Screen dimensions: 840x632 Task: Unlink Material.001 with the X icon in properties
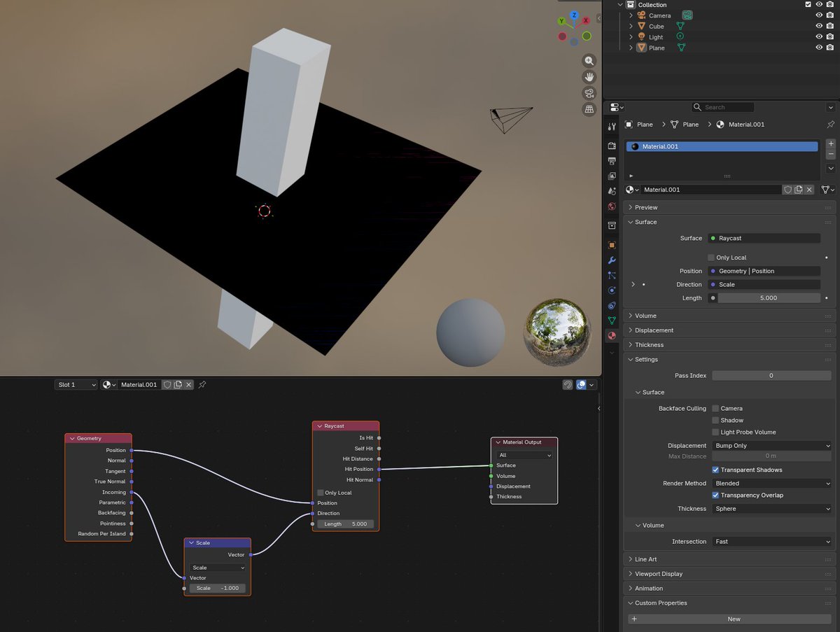810,190
